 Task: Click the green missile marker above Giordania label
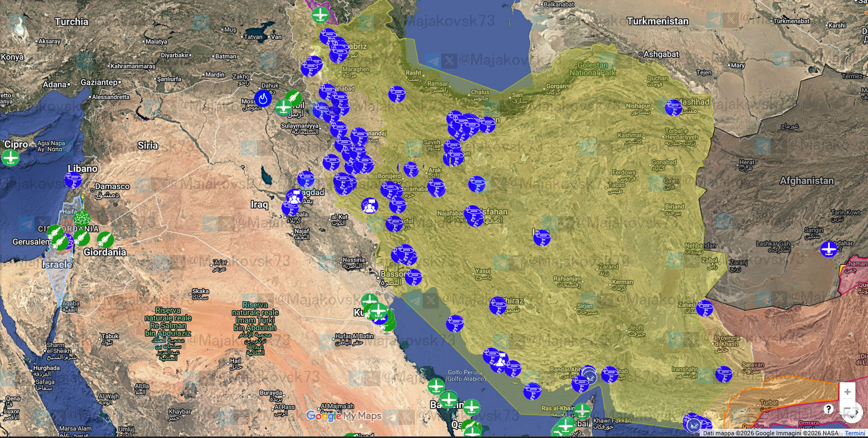click(x=105, y=239)
